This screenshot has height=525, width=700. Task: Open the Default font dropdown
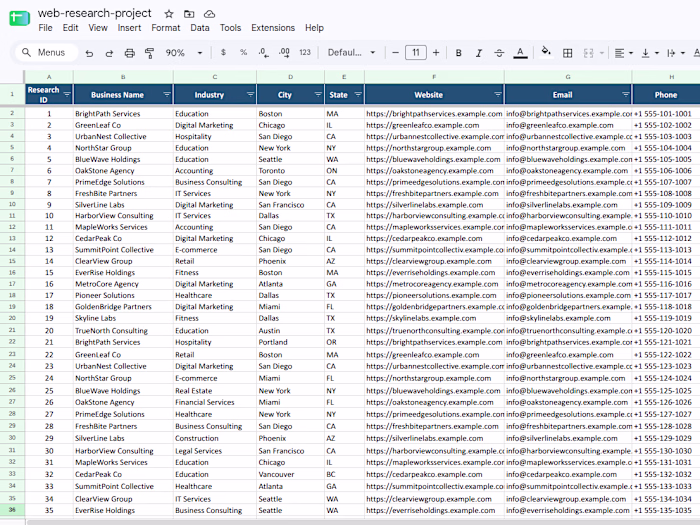pyautogui.click(x=351, y=53)
